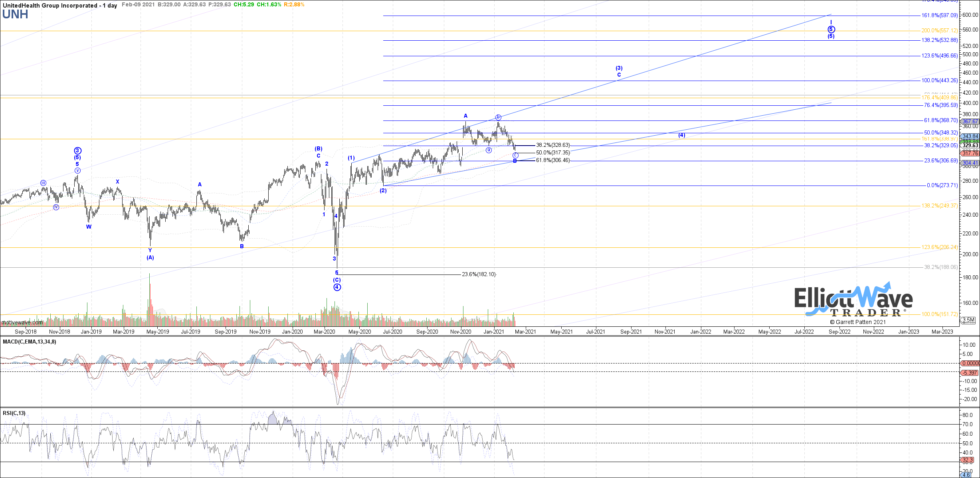The width and height of the screenshot is (980, 478).
Task: Click the MACD(C,EMA,13,34,8) indicator label
Action: (x=30, y=342)
